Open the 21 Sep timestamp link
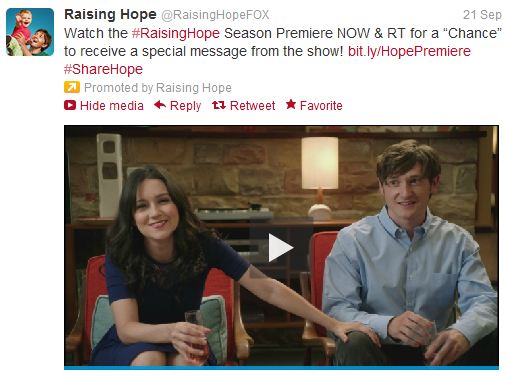507x376 pixels. [x=482, y=15]
